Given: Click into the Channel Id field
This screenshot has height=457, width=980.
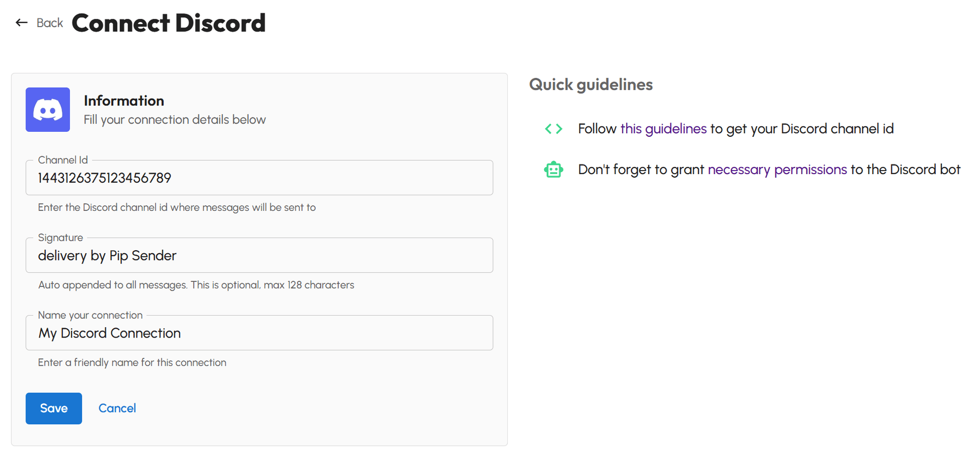Looking at the screenshot, I should click(x=259, y=178).
